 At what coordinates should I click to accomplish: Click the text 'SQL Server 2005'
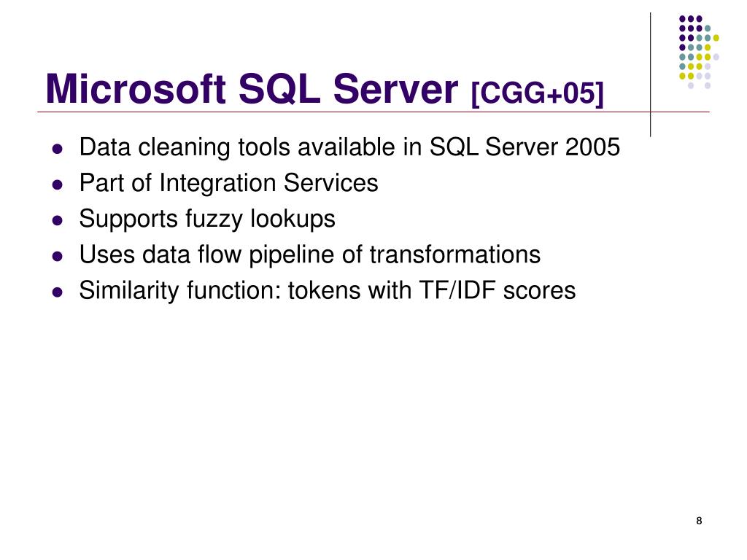click(525, 147)
